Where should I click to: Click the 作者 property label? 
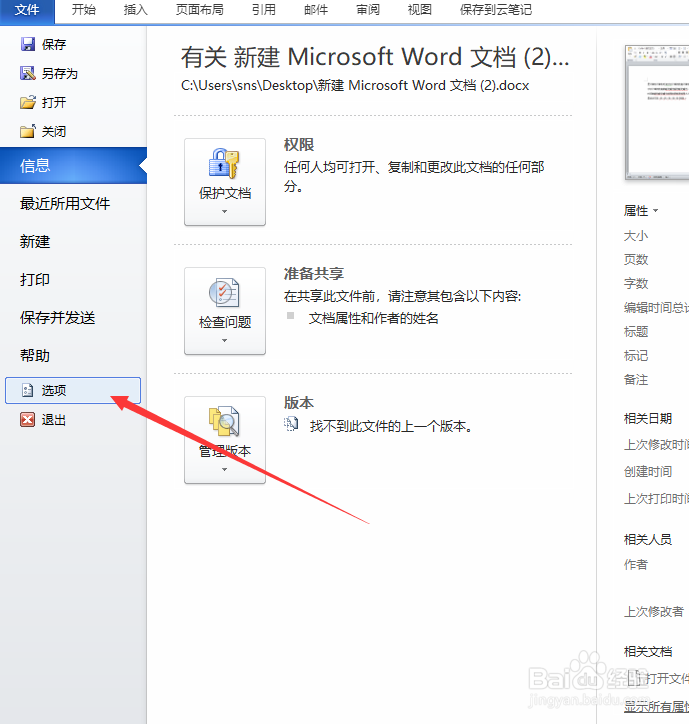point(636,564)
